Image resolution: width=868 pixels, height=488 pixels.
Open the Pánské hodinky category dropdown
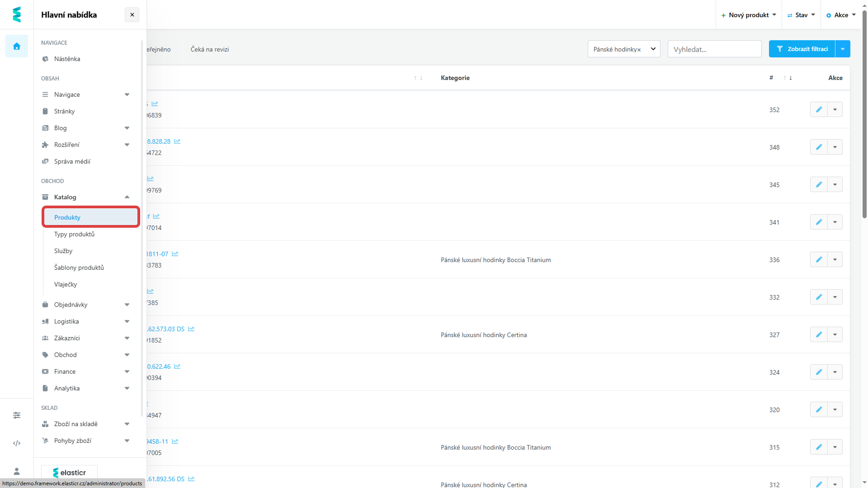[x=653, y=49]
